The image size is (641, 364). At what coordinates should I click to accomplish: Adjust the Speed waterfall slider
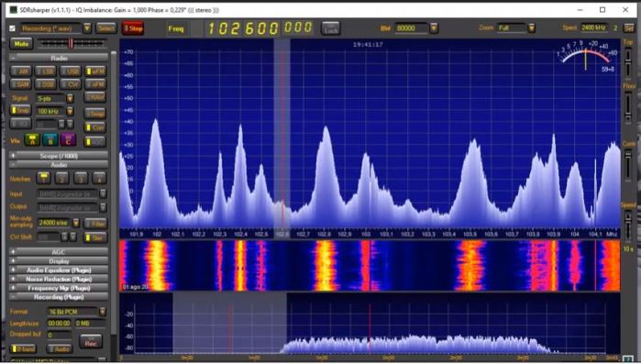pos(628,227)
